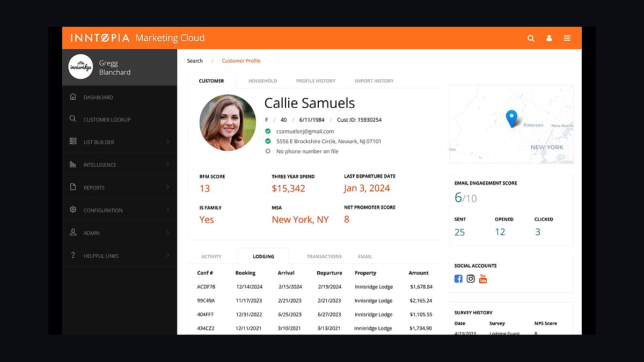Click the Intelligence bar chart icon

click(x=73, y=164)
